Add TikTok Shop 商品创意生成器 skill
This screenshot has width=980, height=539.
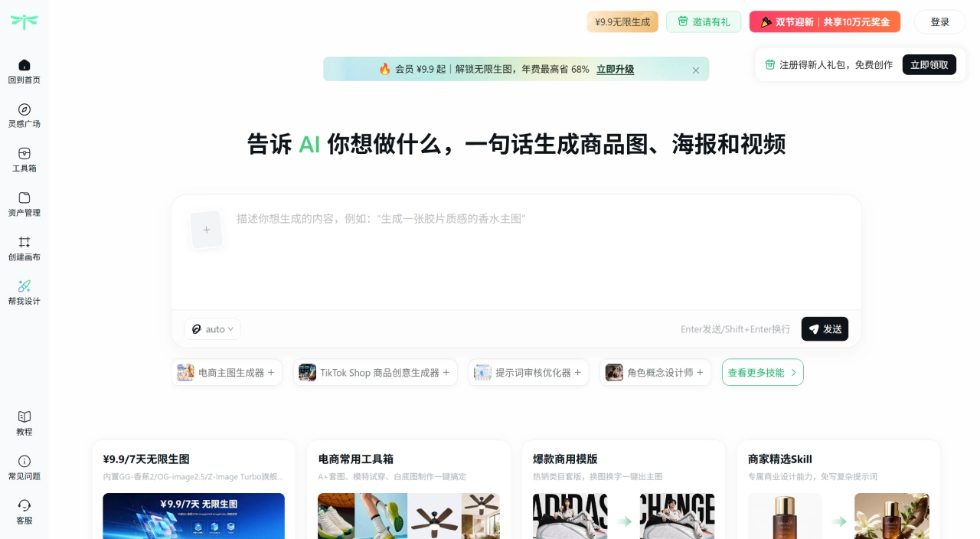(375, 372)
